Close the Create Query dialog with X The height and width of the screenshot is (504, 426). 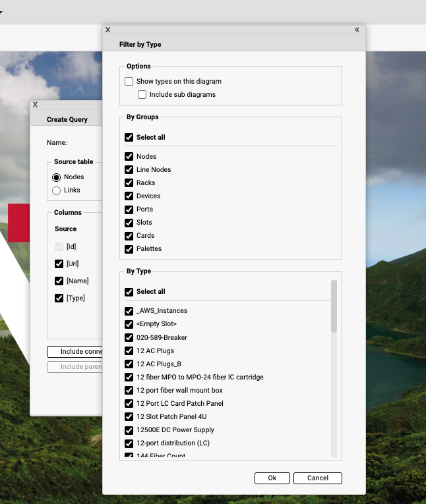[x=36, y=105]
